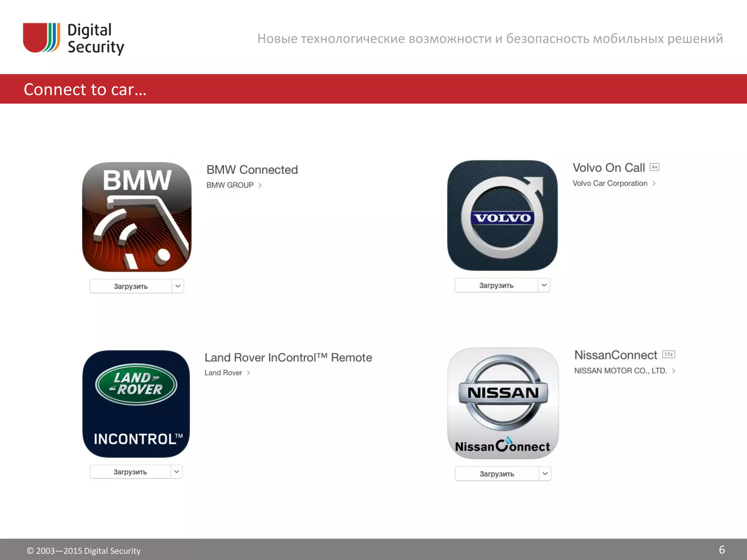Click the 17+ age rating badge

pos(669,354)
